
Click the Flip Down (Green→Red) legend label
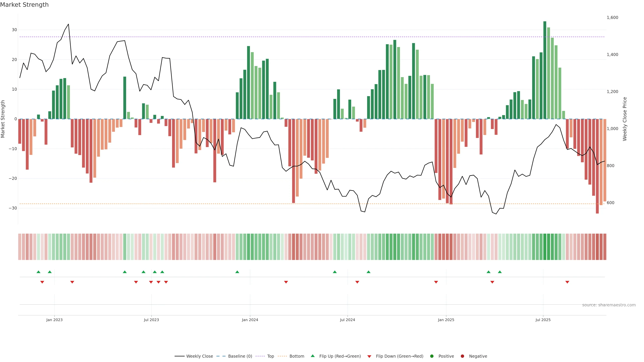pyautogui.click(x=399, y=356)
